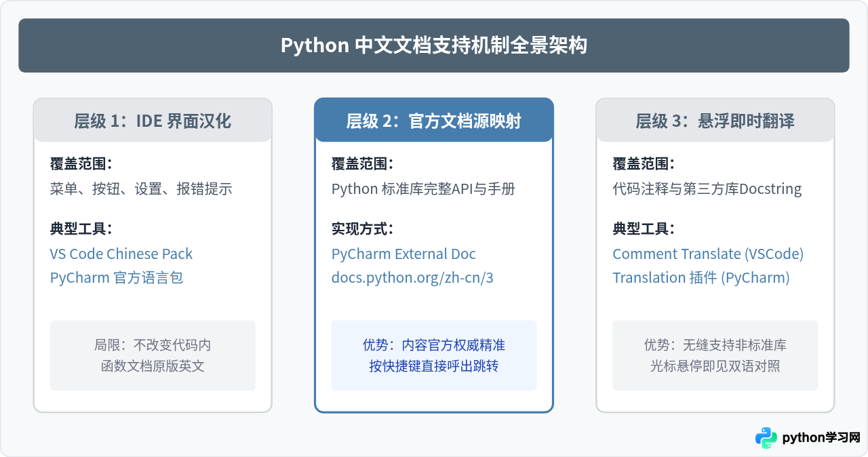Open the PyCharm External Doc link
The image size is (868, 457).
click(403, 254)
